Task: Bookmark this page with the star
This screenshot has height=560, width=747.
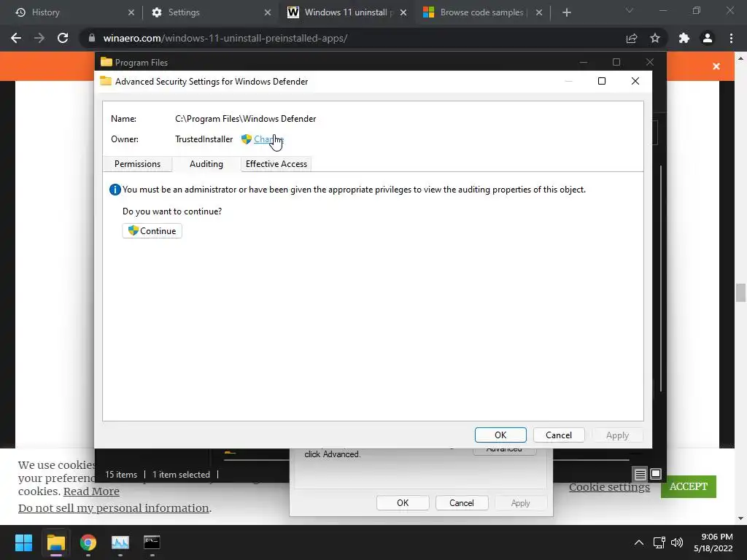Action: (x=655, y=38)
